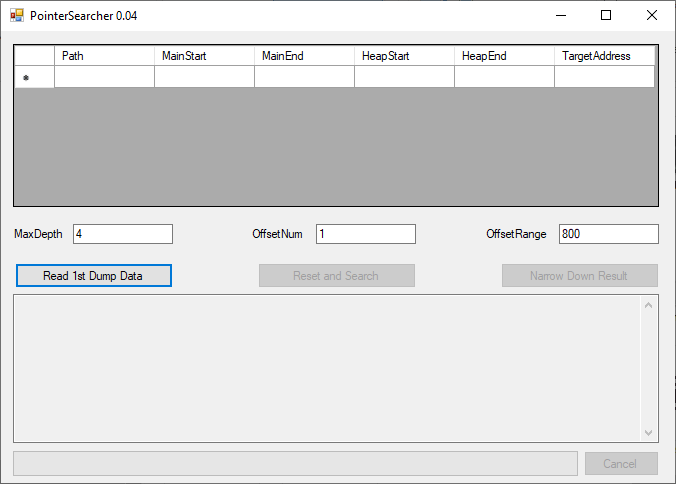
Task: Click the empty HeapStart cell in first row
Action: point(404,77)
